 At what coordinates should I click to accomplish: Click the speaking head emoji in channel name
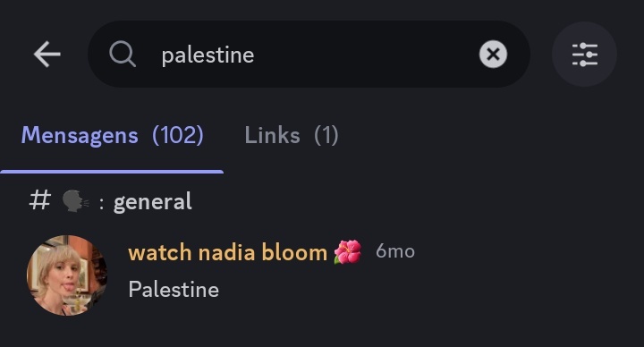(75, 201)
